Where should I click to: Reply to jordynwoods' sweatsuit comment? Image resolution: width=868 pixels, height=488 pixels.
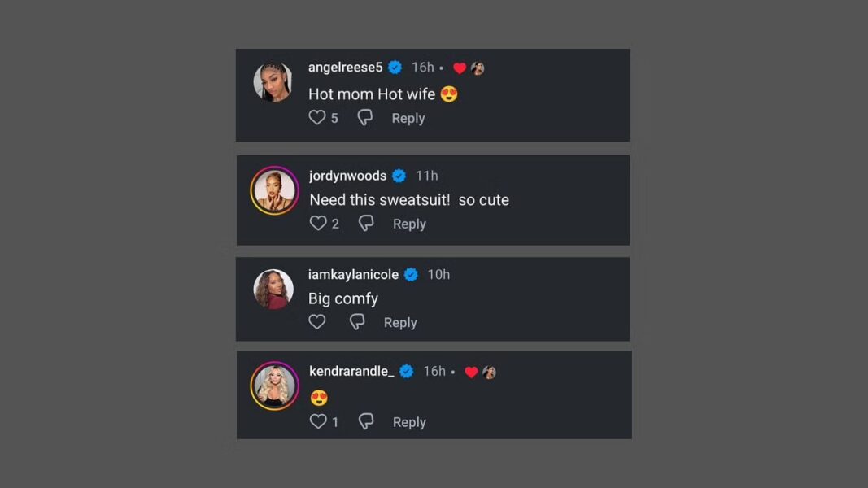point(409,224)
